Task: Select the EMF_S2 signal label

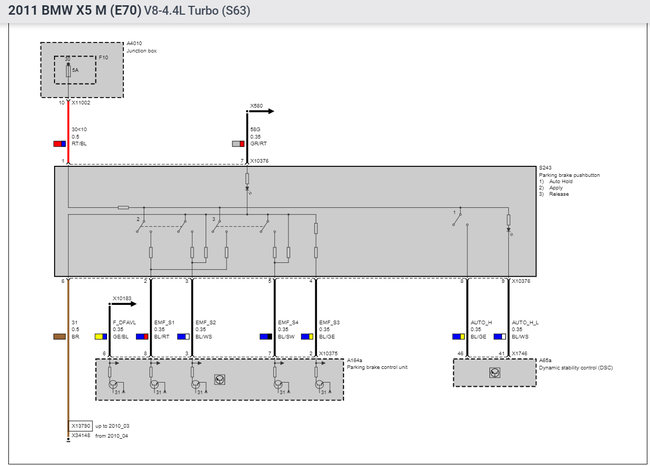Action: (x=206, y=323)
